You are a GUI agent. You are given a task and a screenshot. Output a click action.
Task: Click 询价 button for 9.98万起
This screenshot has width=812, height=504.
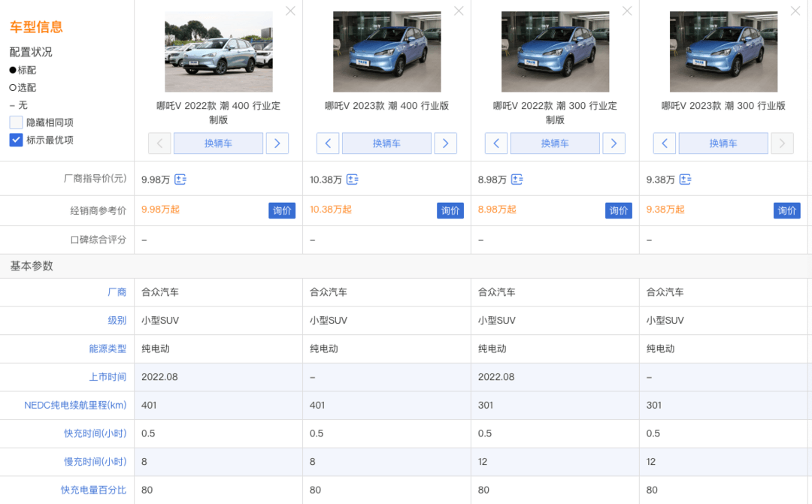click(x=282, y=210)
